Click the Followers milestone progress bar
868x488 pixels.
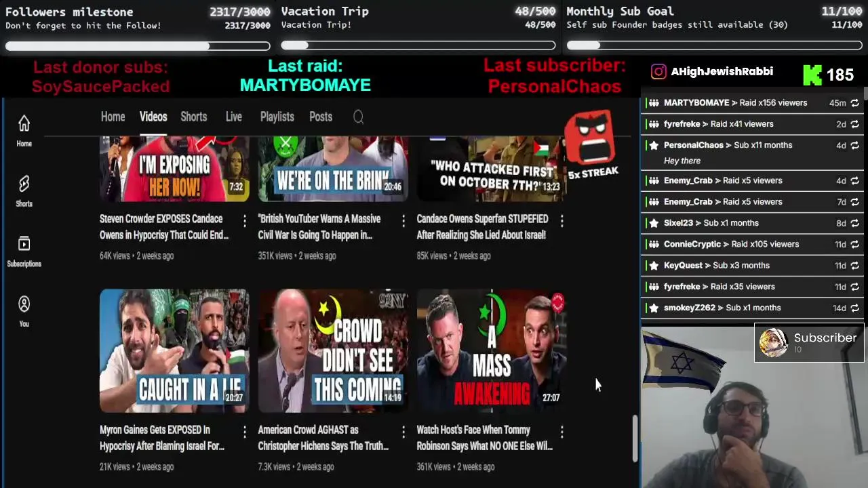138,46
